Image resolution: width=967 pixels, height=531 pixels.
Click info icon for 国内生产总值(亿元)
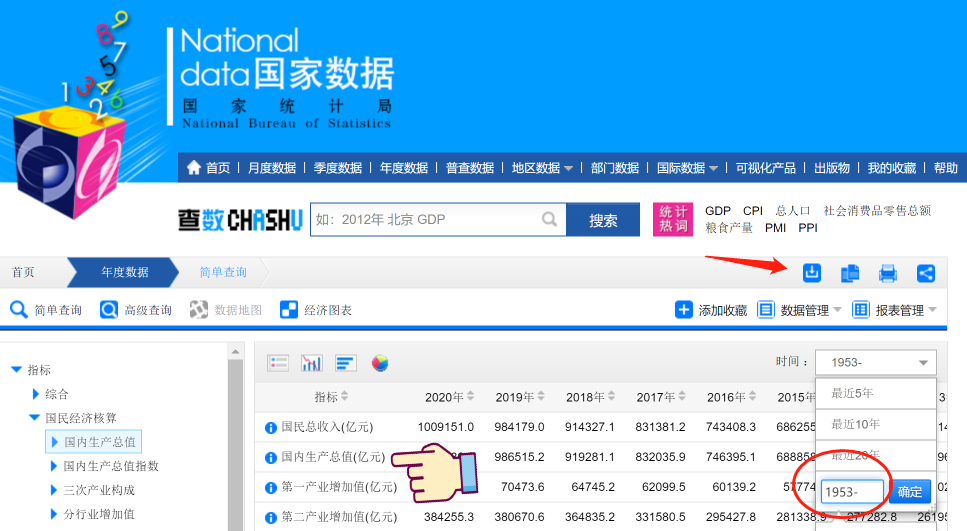[x=271, y=458]
